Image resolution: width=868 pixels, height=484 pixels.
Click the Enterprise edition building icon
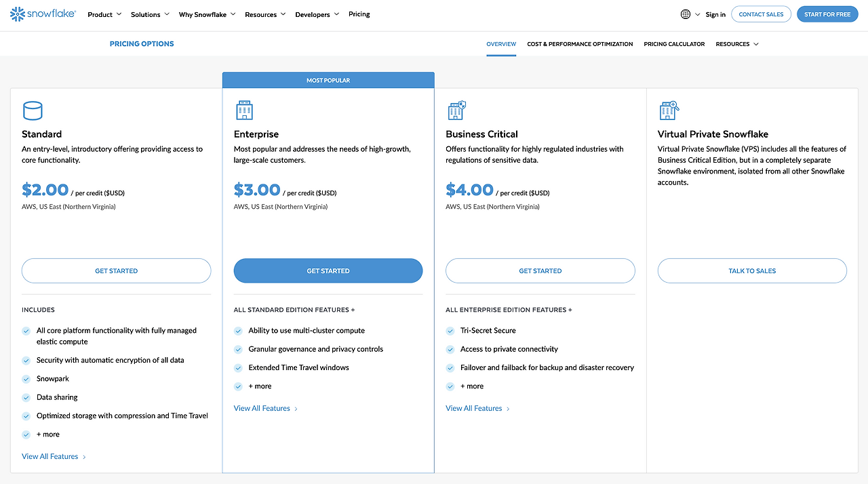[x=244, y=110]
